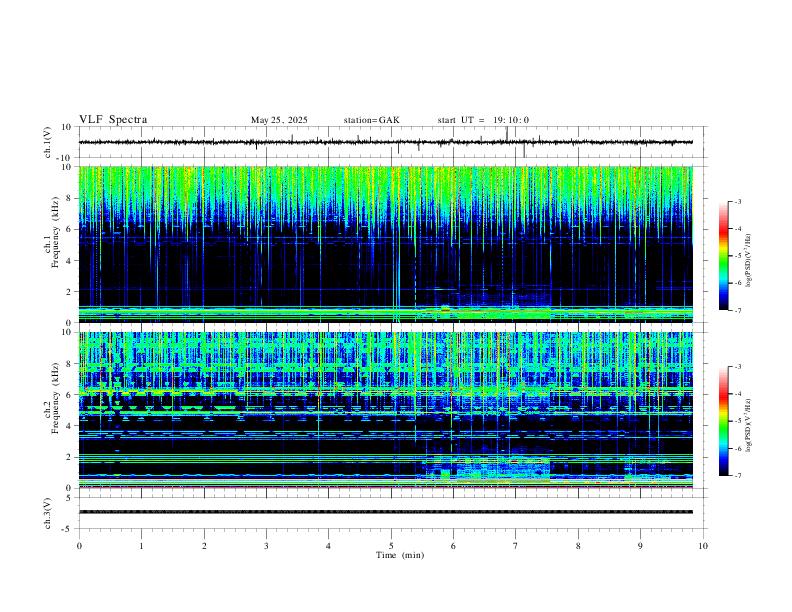Viewport: 792px width, 612px height.
Task: Click the ch.1 color scale log(PSD) unit label
Action: click(x=749, y=260)
